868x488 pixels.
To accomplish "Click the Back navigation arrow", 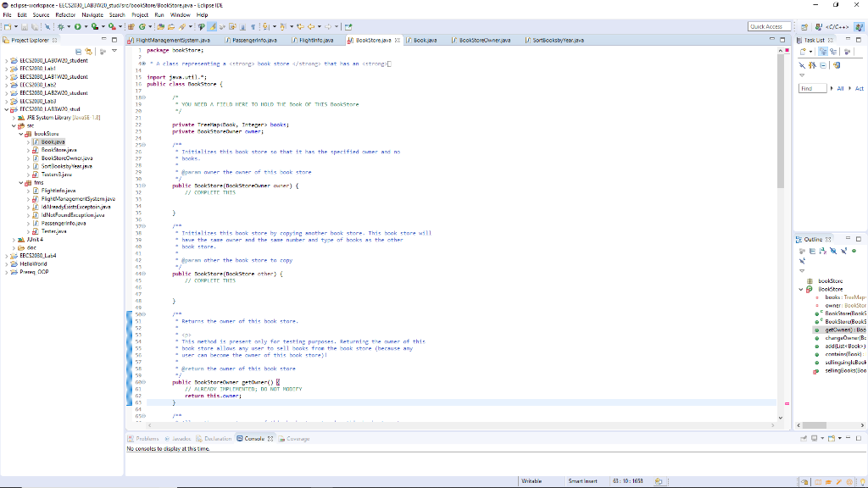I will tap(311, 26).
